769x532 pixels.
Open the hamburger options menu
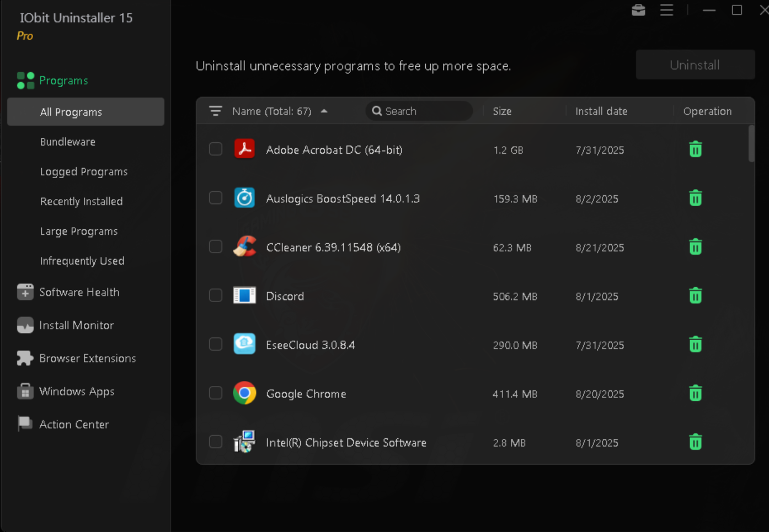[666, 10]
